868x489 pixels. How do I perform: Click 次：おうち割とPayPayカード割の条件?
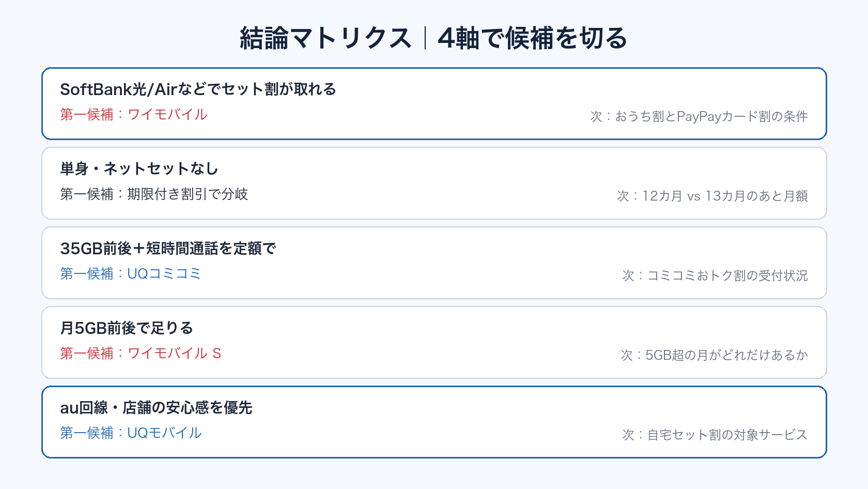click(699, 116)
